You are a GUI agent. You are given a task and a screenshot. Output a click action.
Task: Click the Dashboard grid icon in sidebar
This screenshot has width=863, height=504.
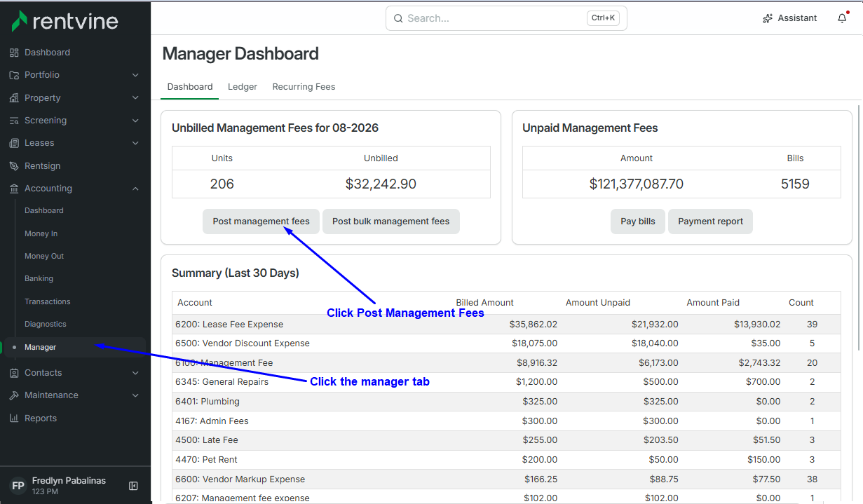pyautogui.click(x=14, y=53)
